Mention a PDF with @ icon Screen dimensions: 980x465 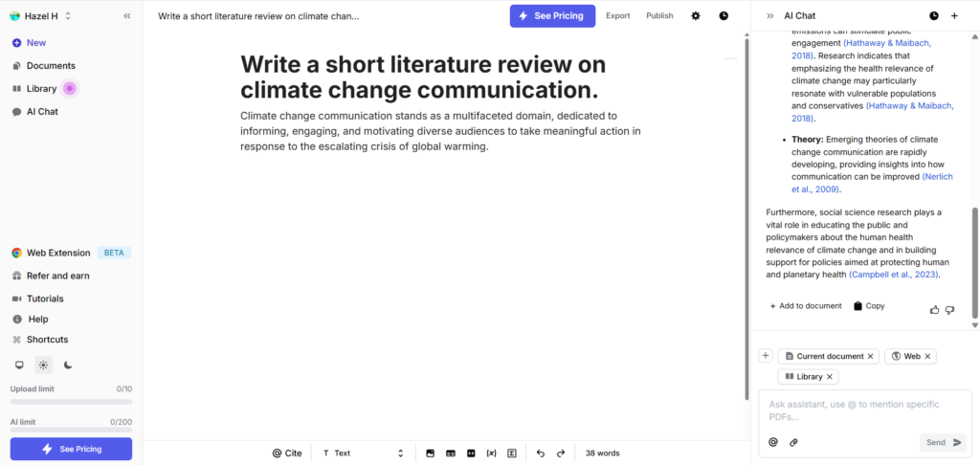773,442
